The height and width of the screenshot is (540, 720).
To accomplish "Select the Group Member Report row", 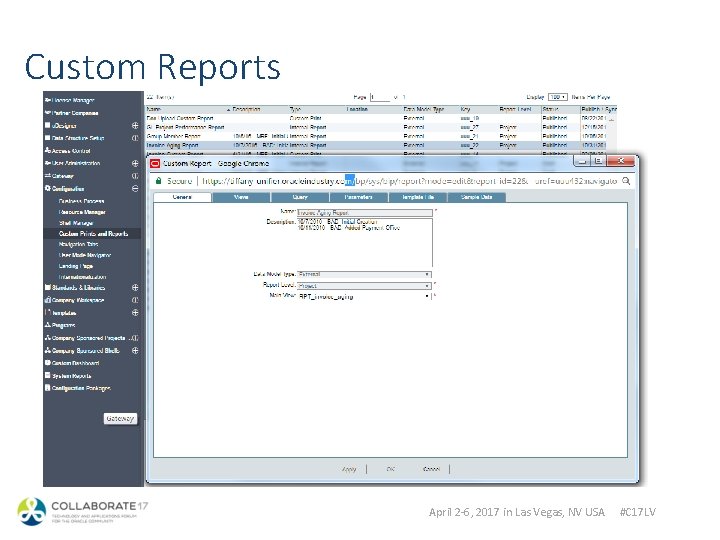I will [376, 136].
